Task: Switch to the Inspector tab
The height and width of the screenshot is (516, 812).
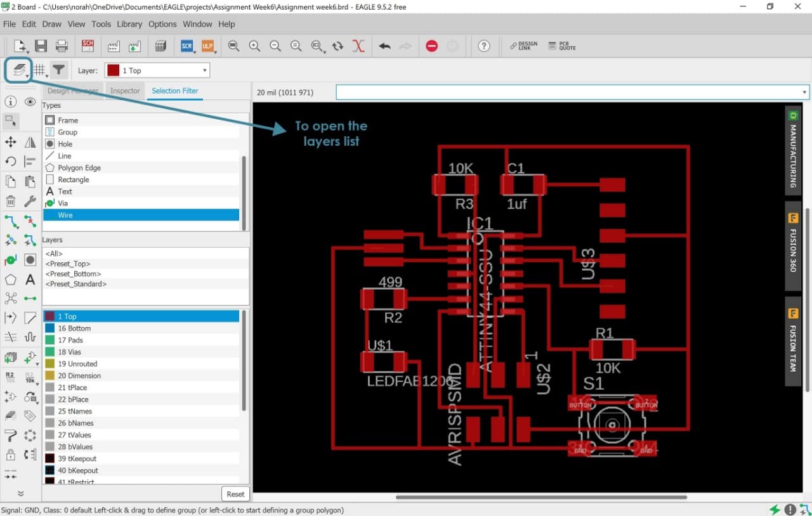Action: (125, 91)
